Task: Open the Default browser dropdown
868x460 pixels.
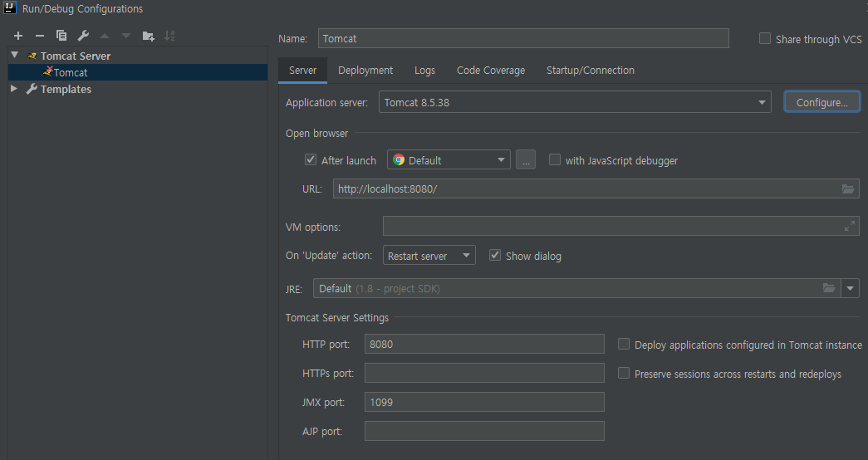Action: pyautogui.click(x=449, y=160)
